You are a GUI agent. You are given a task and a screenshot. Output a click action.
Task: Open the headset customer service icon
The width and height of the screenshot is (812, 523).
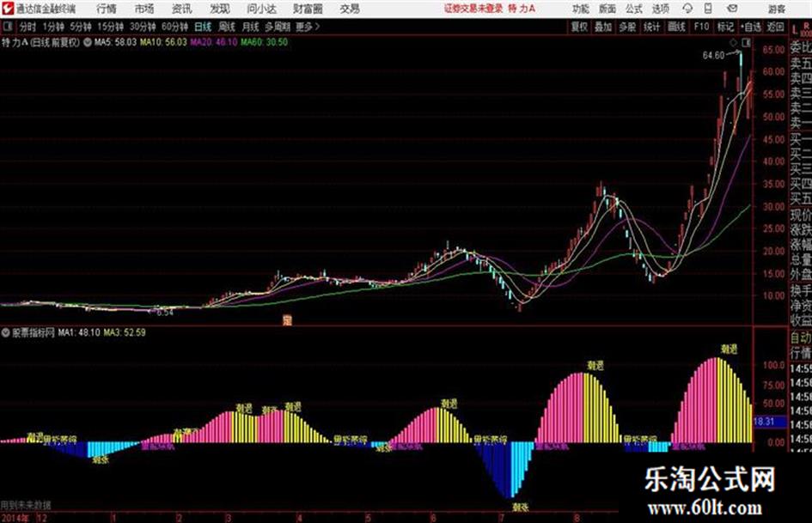point(687,9)
